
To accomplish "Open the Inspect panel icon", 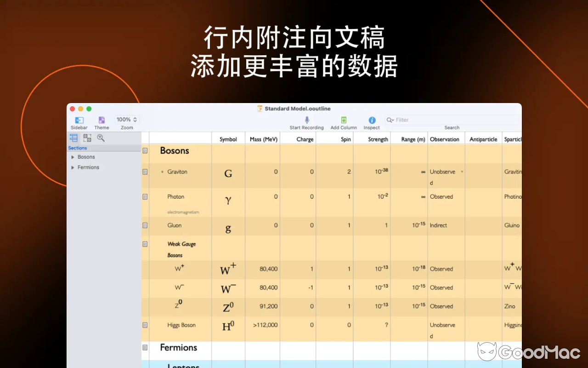I will (372, 119).
